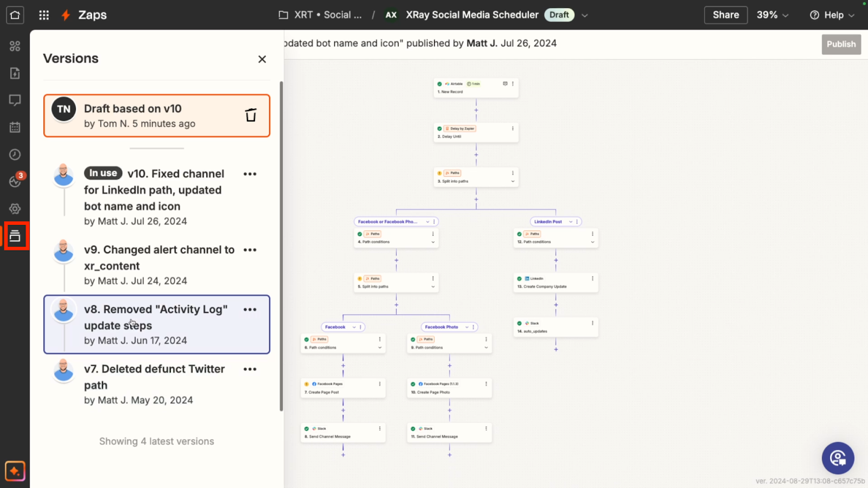868x488 pixels.
Task: Open the status icon with 3 badge
Action: tap(15, 181)
